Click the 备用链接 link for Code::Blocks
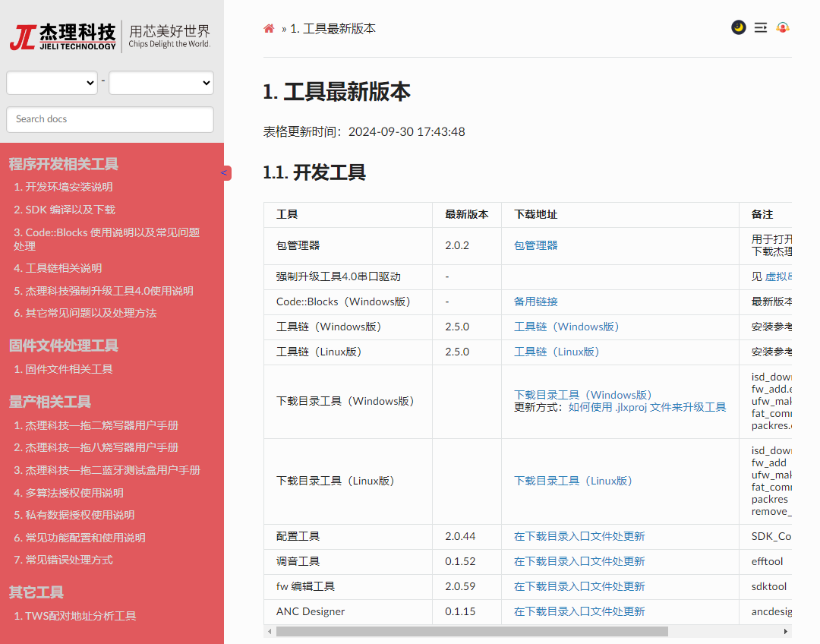The width and height of the screenshot is (820, 644). [x=535, y=301]
